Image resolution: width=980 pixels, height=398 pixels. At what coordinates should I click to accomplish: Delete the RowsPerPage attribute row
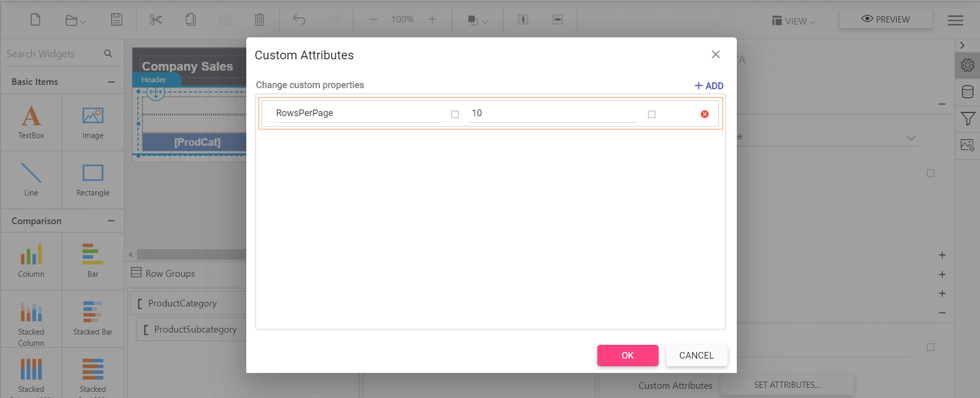[705, 114]
